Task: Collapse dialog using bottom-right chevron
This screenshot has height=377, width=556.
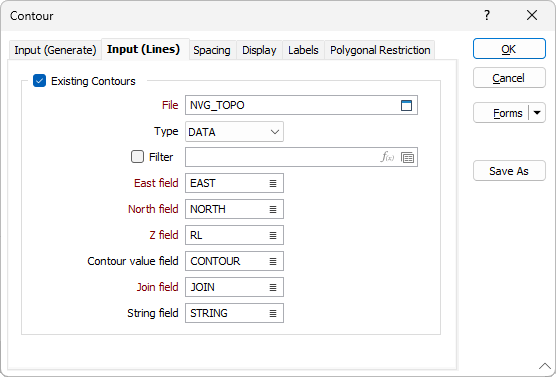Action: tap(545, 366)
